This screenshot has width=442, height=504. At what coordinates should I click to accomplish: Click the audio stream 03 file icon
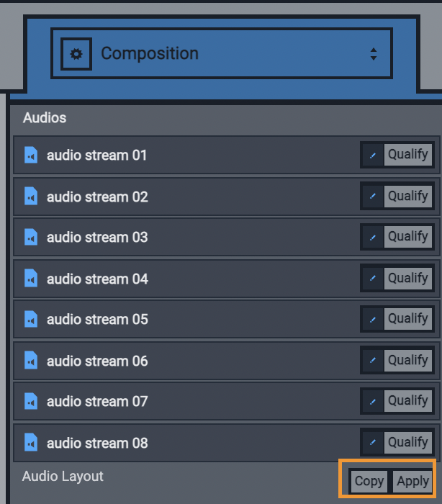pyautogui.click(x=31, y=237)
